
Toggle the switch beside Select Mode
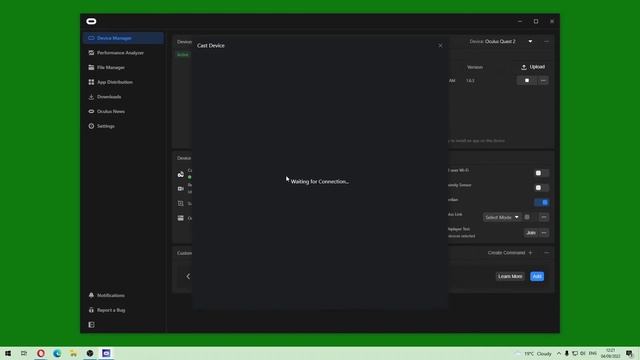[x=529, y=217]
